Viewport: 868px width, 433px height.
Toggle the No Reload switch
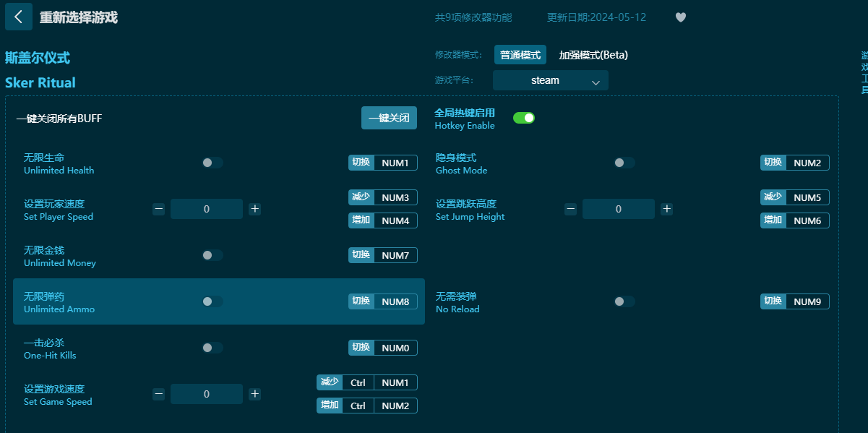(624, 301)
